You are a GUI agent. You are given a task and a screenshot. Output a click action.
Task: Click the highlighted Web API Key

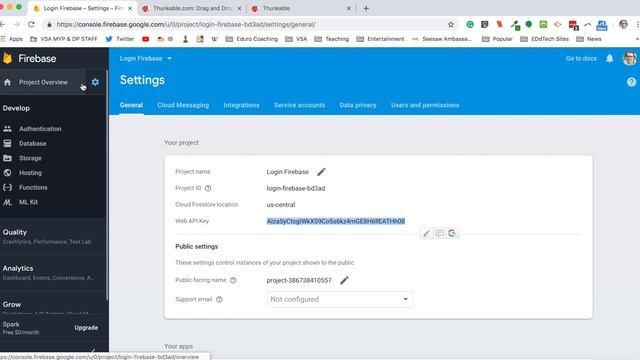click(336, 221)
